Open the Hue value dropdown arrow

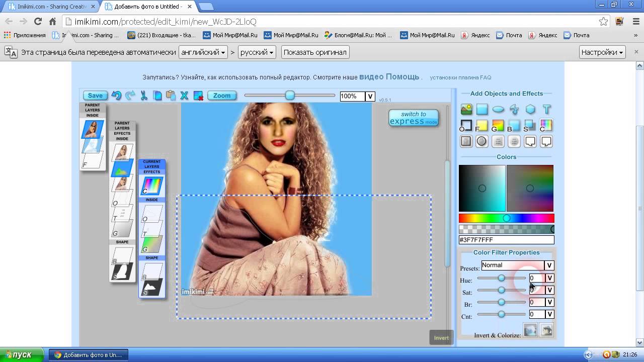(549, 278)
